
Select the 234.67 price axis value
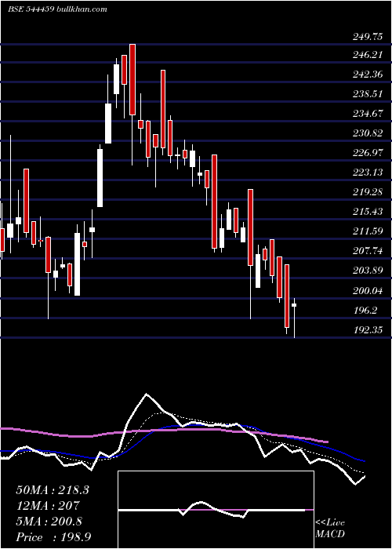coord(368,114)
